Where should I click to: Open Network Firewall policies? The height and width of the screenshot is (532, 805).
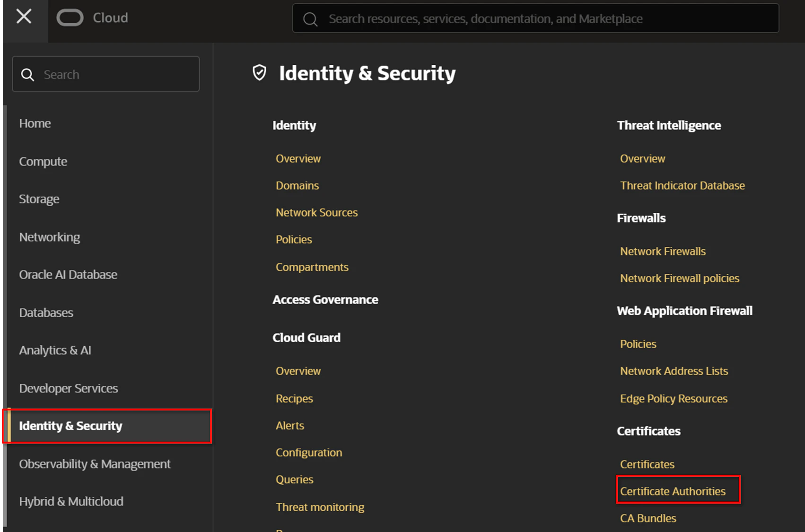point(680,278)
